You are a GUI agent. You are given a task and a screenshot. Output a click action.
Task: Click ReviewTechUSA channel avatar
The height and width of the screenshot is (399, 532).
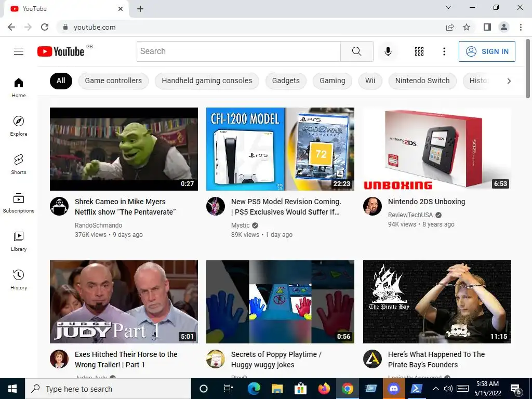coord(372,206)
